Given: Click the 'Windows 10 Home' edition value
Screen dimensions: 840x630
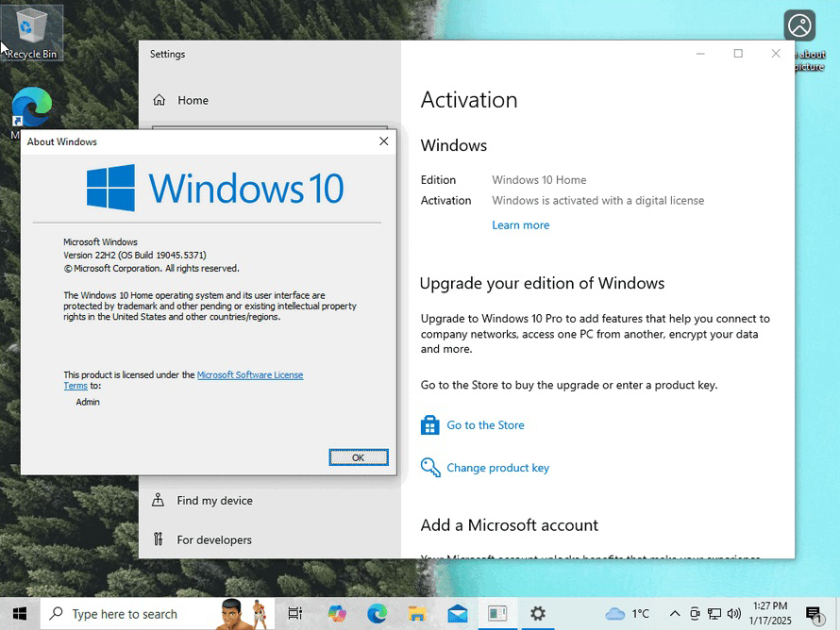Looking at the screenshot, I should pyautogui.click(x=539, y=180).
